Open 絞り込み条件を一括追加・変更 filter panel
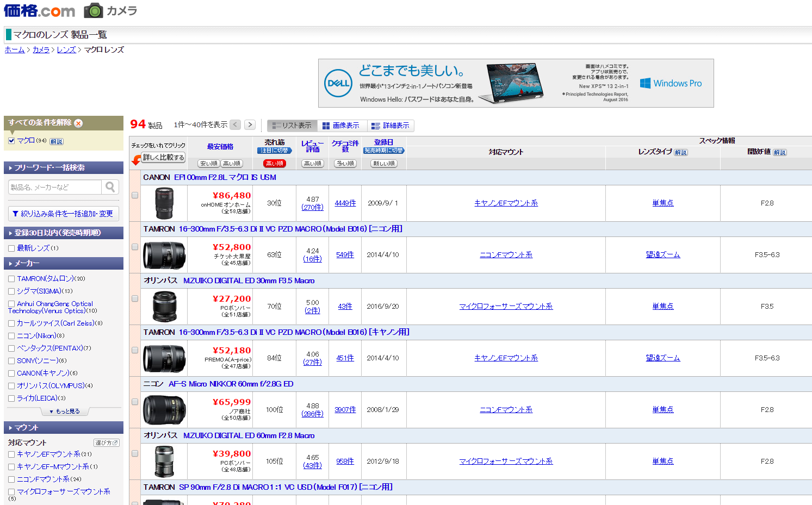The height and width of the screenshot is (505, 812). tap(64, 214)
